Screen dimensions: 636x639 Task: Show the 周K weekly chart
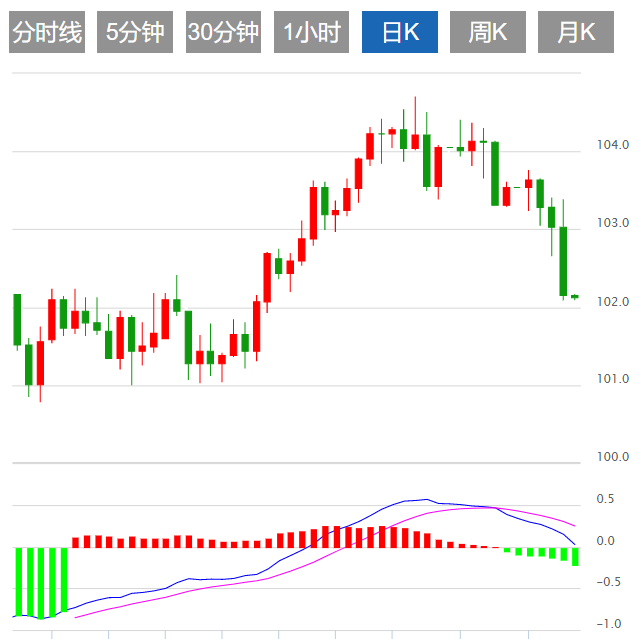click(x=487, y=33)
